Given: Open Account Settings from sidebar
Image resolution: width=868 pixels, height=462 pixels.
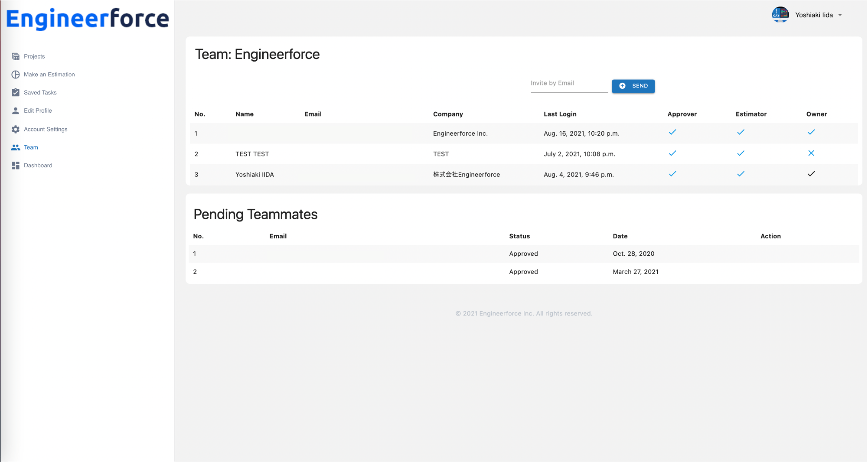Looking at the screenshot, I should (46, 129).
